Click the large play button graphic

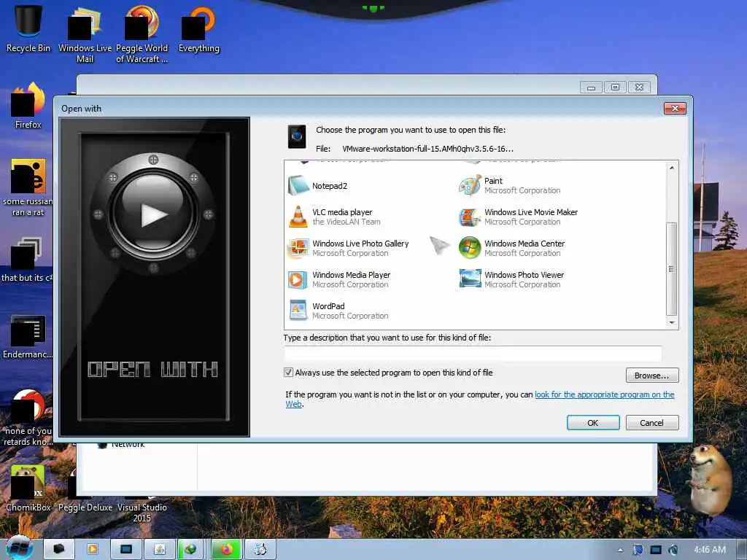tap(153, 214)
